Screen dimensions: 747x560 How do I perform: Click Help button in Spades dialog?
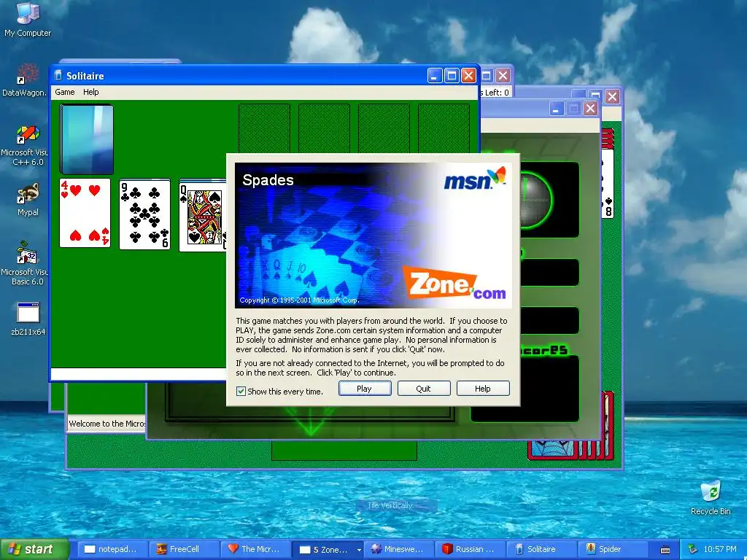(x=483, y=389)
